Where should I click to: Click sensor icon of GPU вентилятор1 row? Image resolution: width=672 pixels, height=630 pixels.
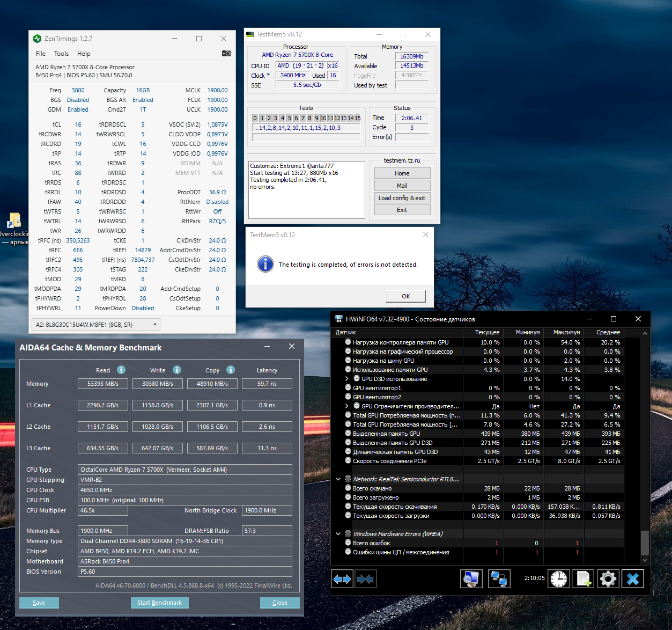(348, 387)
